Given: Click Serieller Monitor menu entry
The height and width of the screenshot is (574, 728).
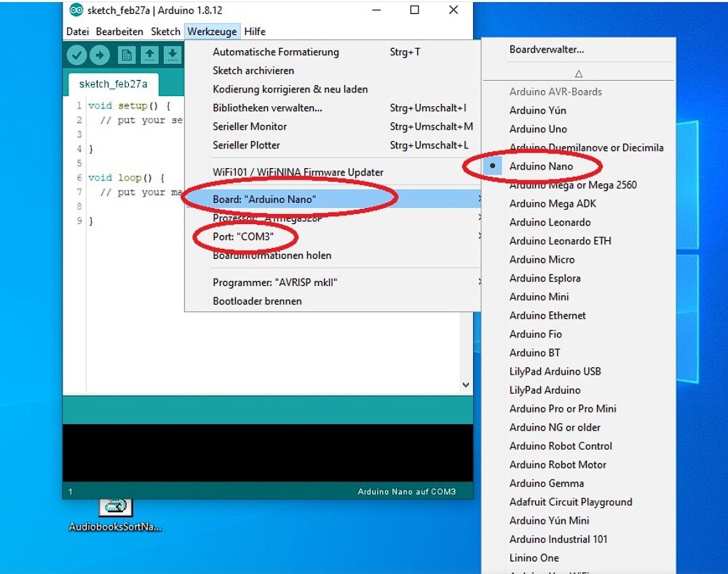Looking at the screenshot, I should (x=250, y=127).
